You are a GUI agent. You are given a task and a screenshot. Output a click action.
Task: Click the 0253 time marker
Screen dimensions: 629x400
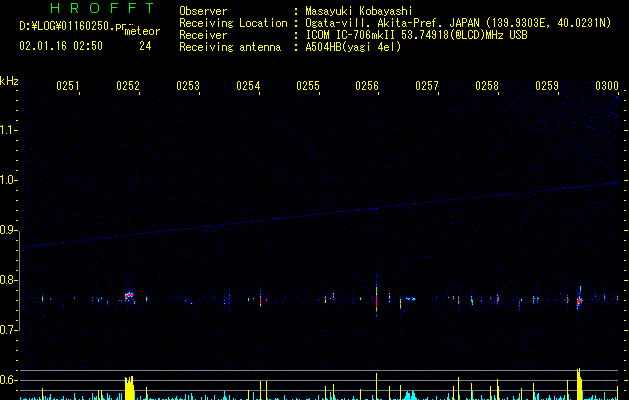pyautogui.click(x=188, y=86)
